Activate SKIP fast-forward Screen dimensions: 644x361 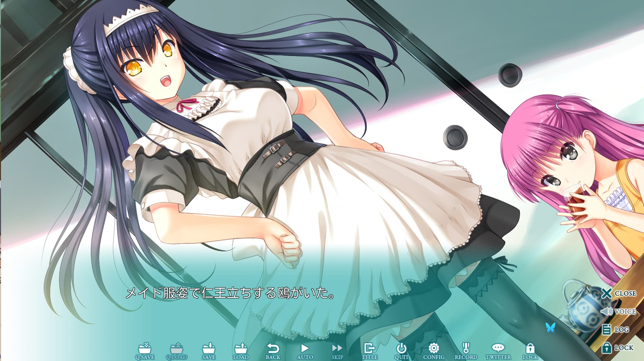pyautogui.click(x=337, y=352)
